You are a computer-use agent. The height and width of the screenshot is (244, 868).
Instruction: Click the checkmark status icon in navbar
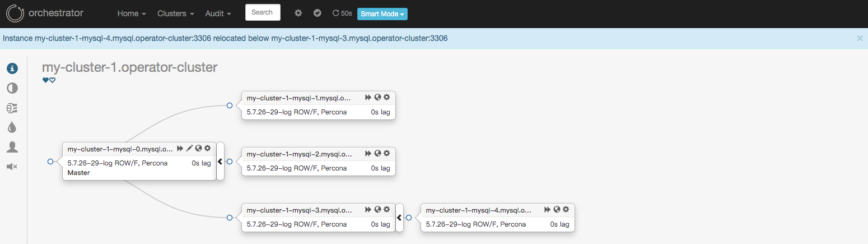pyautogui.click(x=317, y=13)
